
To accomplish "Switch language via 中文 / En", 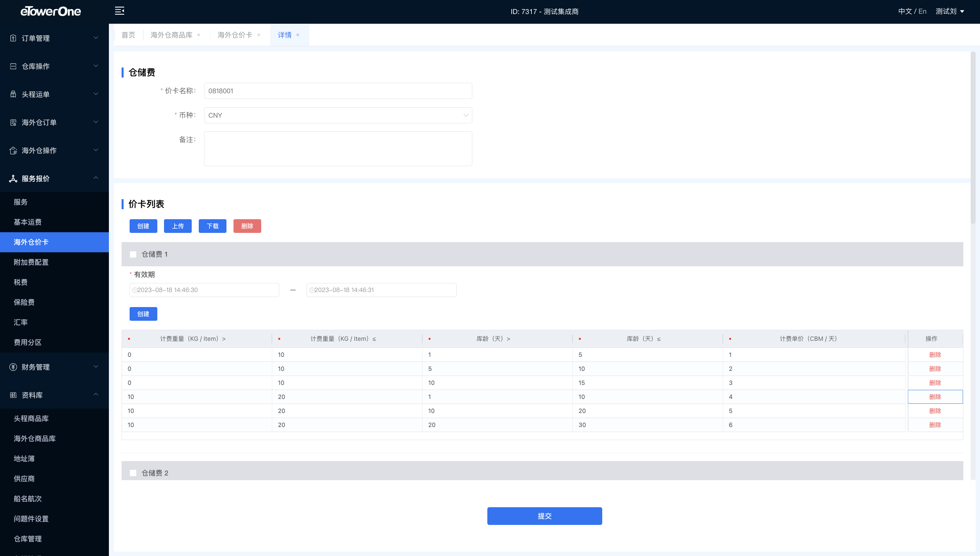I will click(912, 11).
